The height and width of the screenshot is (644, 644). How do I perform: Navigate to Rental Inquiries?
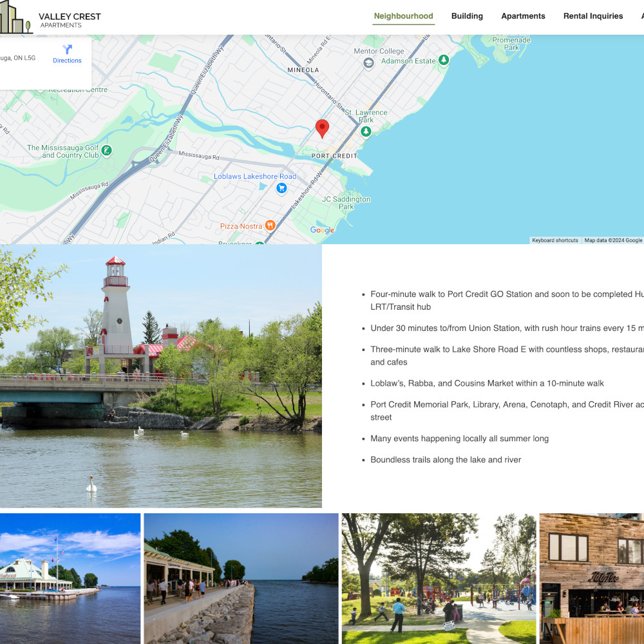[592, 16]
